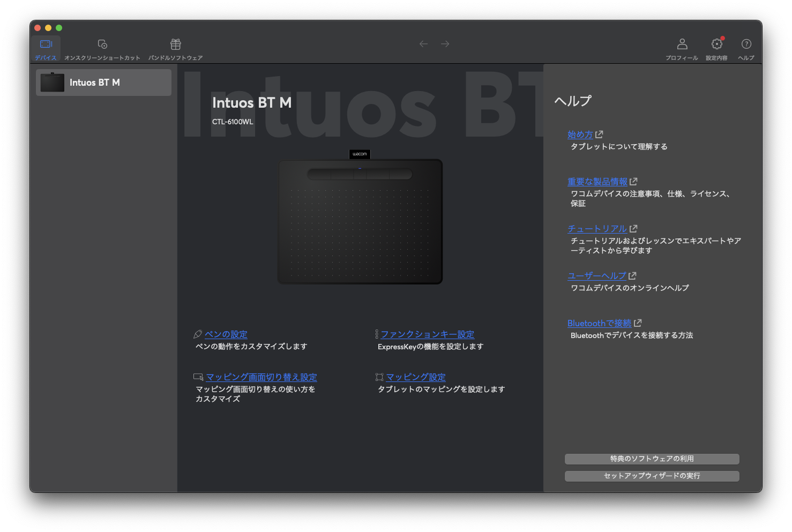Viewport: 792px width, 532px height.
Task: Open the デバイス (Devices) tab icon
Action: click(46, 44)
